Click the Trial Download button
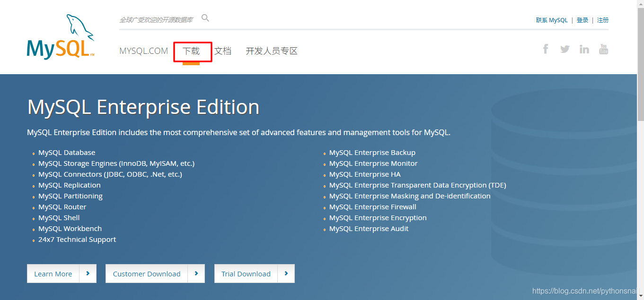 (x=246, y=274)
